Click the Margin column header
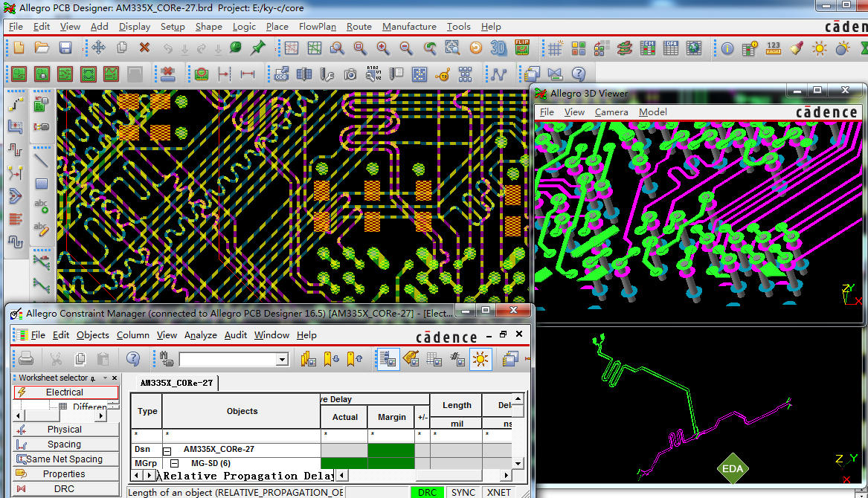Screen dimensions: 868x498 (391, 417)
